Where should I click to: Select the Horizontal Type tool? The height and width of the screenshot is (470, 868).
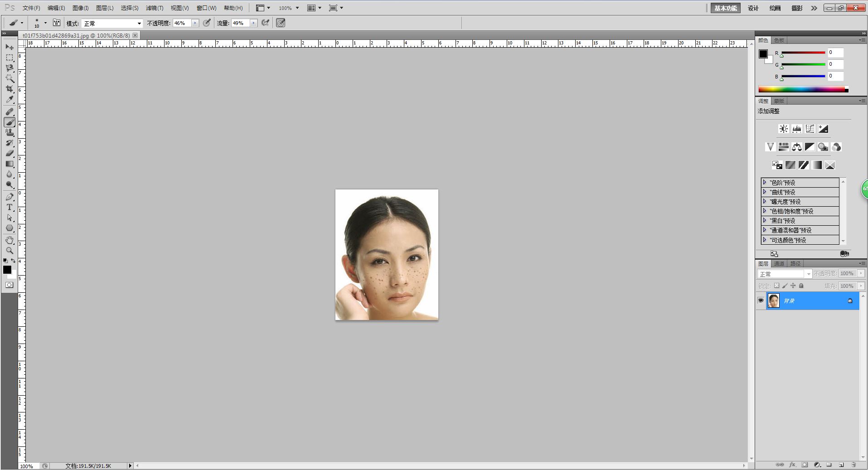pos(10,207)
